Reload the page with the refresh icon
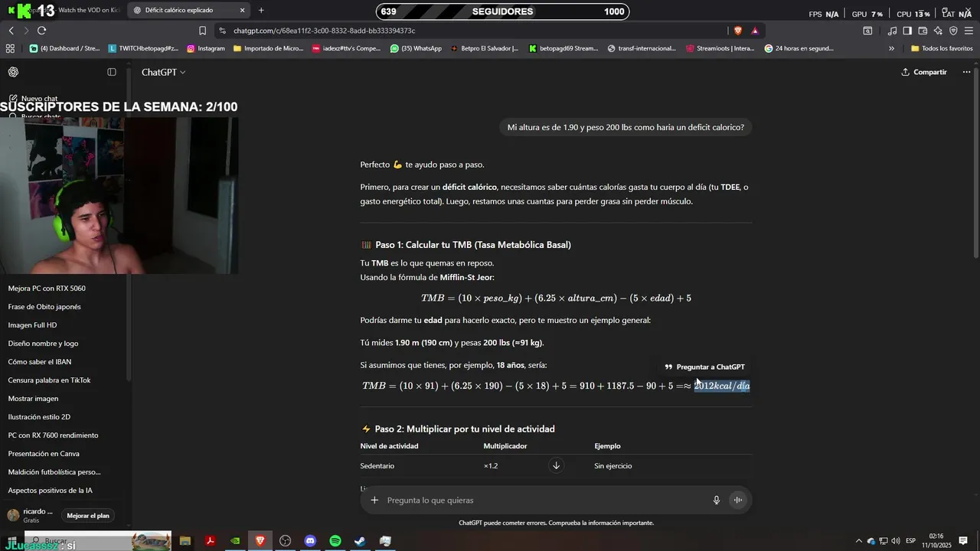 click(41, 31)
